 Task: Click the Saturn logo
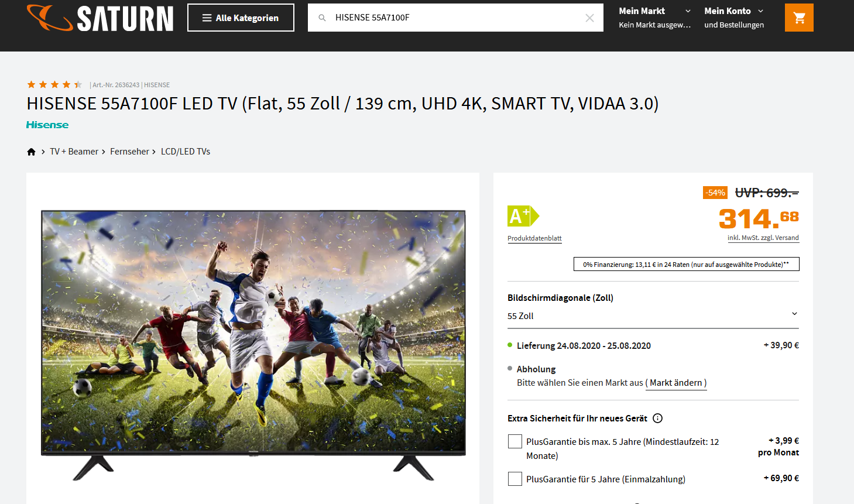click(x=100, y=18)
